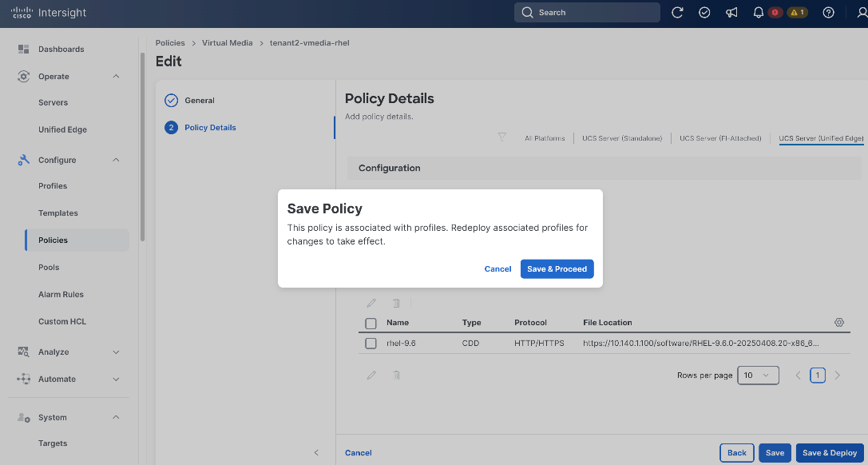This screenshot has width=868, height=465.
Task: Click the Analyze section icon
Action: pyautogui.click(x=23, y=352)
